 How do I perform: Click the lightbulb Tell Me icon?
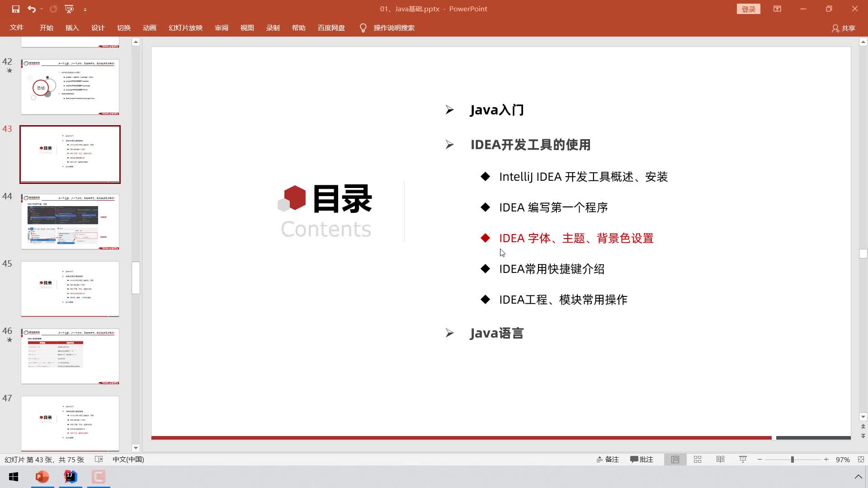363,28
